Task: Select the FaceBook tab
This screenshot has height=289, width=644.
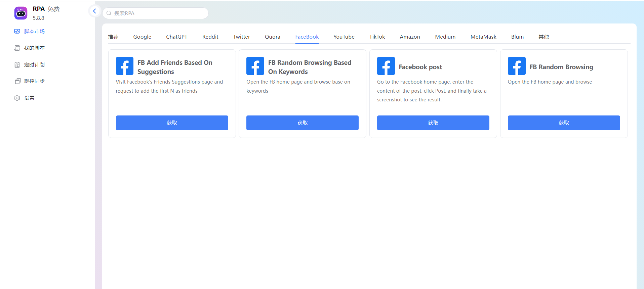Action: pyautogui.click(x=307, y=37)
